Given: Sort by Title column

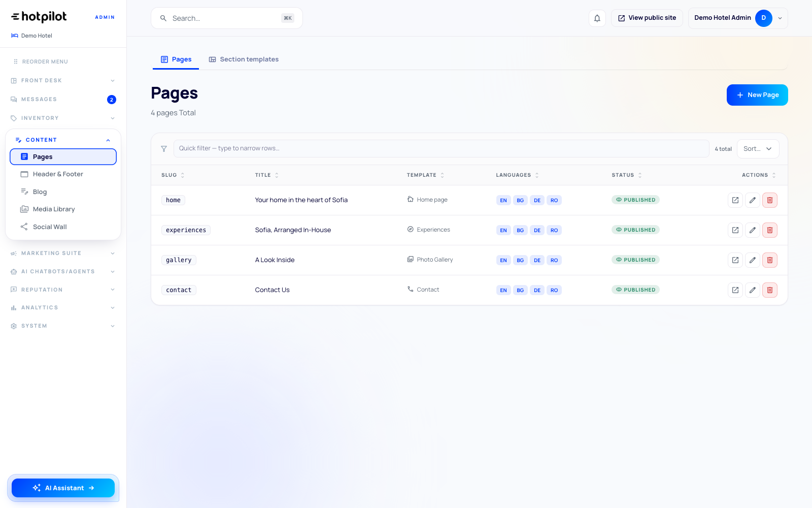Looking at the screenshot, I should (267, 175).
